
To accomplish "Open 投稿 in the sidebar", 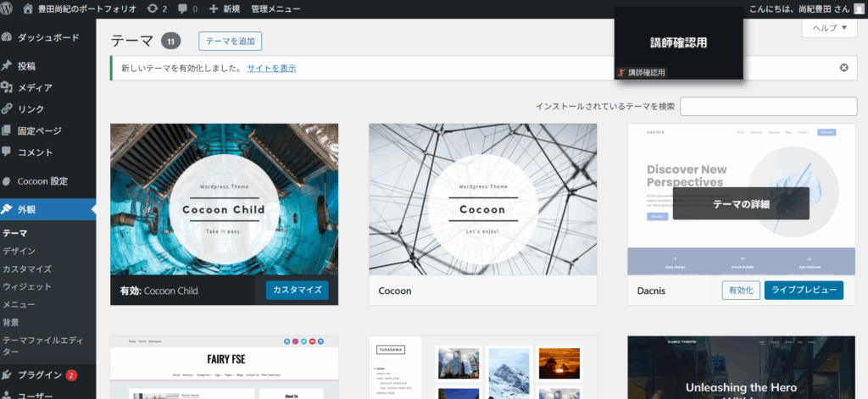I will pyautogui.click(x=26, y=66).
